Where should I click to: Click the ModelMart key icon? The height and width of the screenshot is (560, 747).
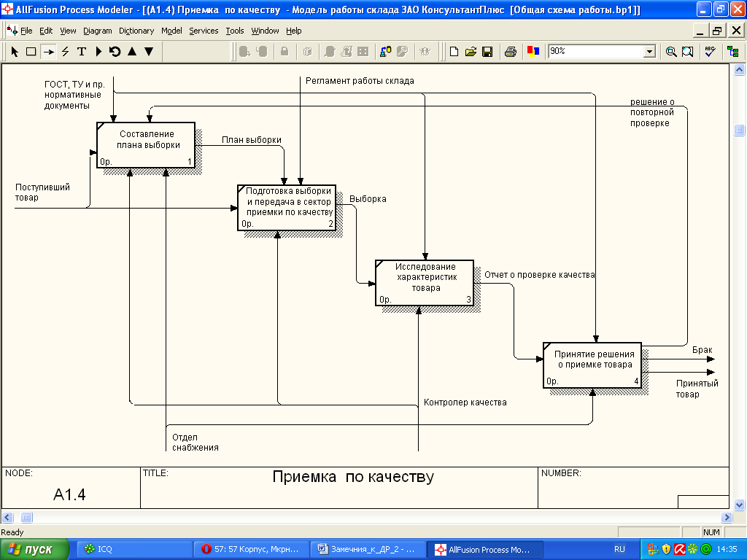[402, 52]
